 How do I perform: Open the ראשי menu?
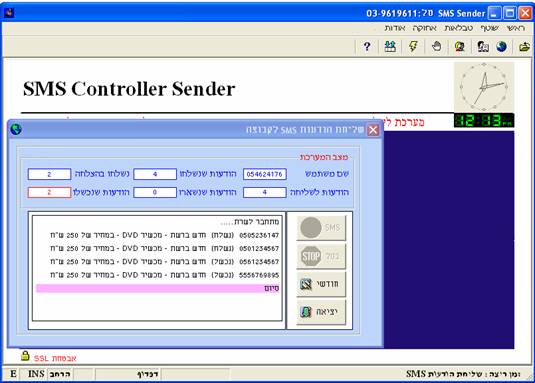pos(516,28)
